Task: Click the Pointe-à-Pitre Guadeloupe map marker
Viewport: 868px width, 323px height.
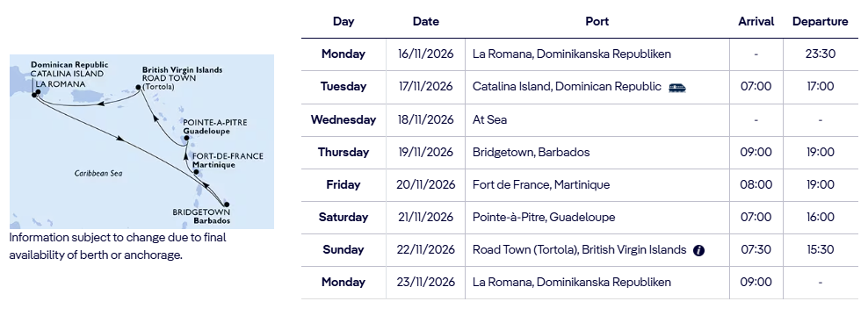Action: tap(187, 139)
